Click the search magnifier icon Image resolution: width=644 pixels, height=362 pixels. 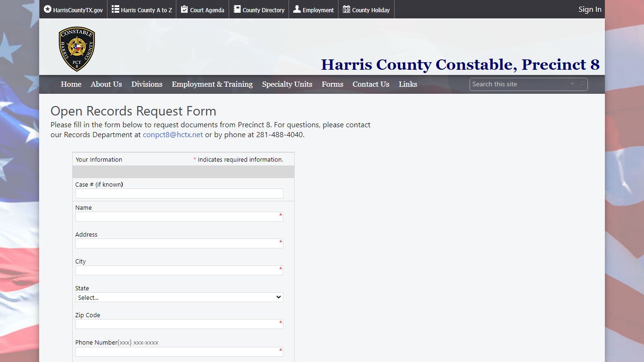[x=583, y=84]
